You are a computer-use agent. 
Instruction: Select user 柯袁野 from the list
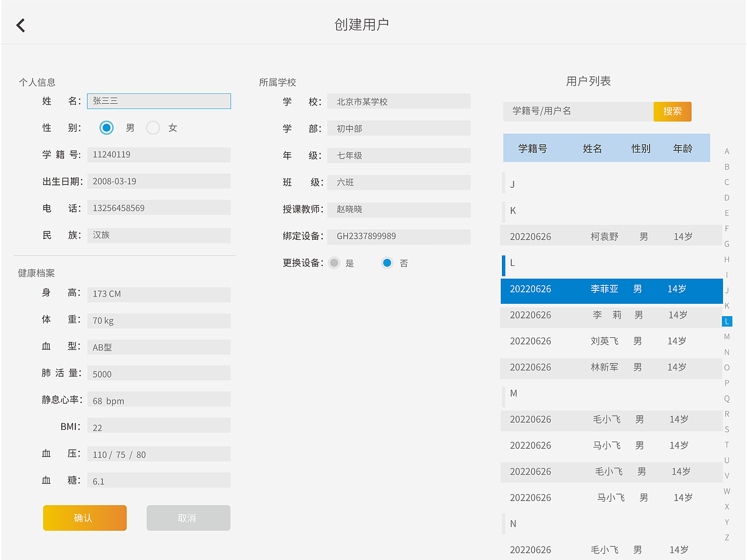(x=607, y=236)
